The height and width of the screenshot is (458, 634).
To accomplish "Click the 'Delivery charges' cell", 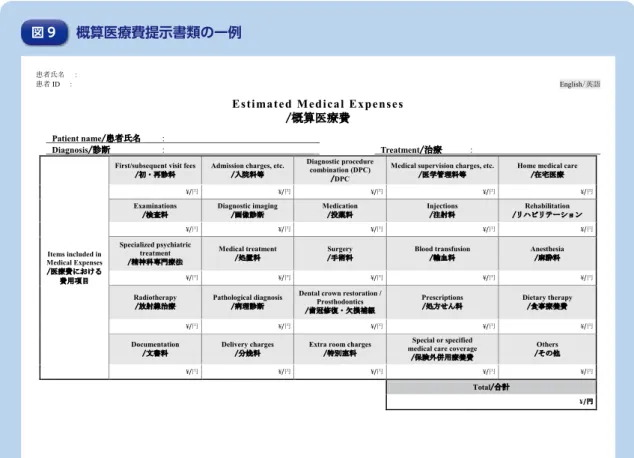I will point(247,349).
